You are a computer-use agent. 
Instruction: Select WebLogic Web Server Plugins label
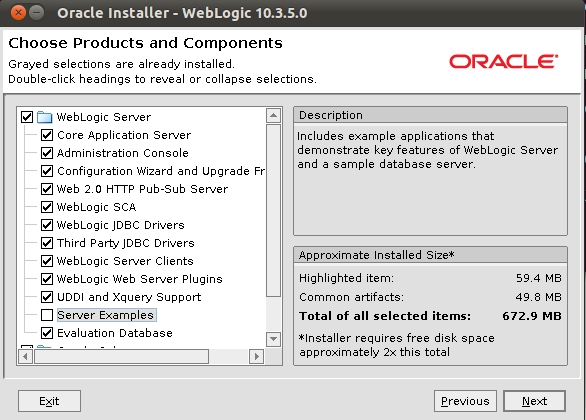click(x=139, y=279)
